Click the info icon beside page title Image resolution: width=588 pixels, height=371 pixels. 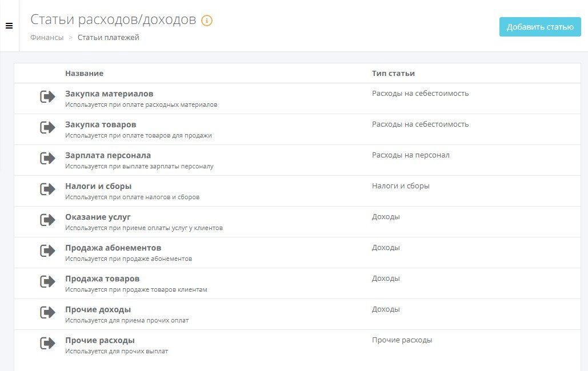(x=207, y=20)
